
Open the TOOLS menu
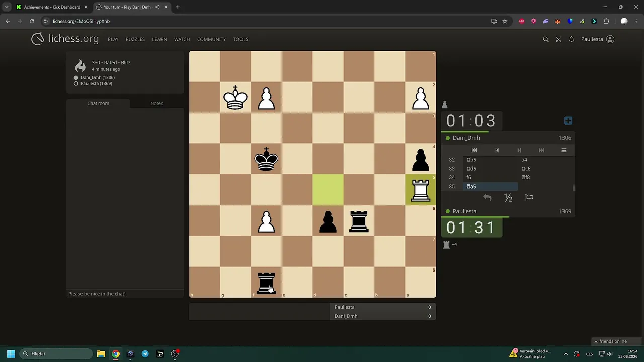(x=240, y=39)
